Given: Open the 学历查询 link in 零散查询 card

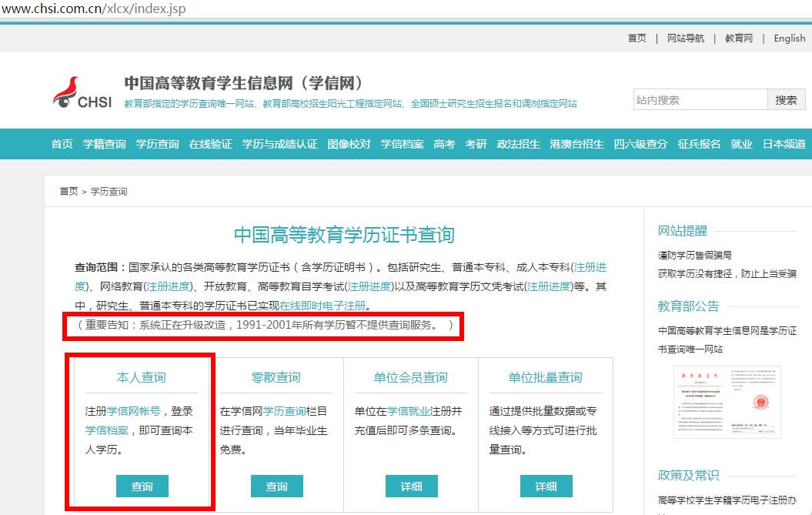Looking at the screenshot, I should coord(284,411).
